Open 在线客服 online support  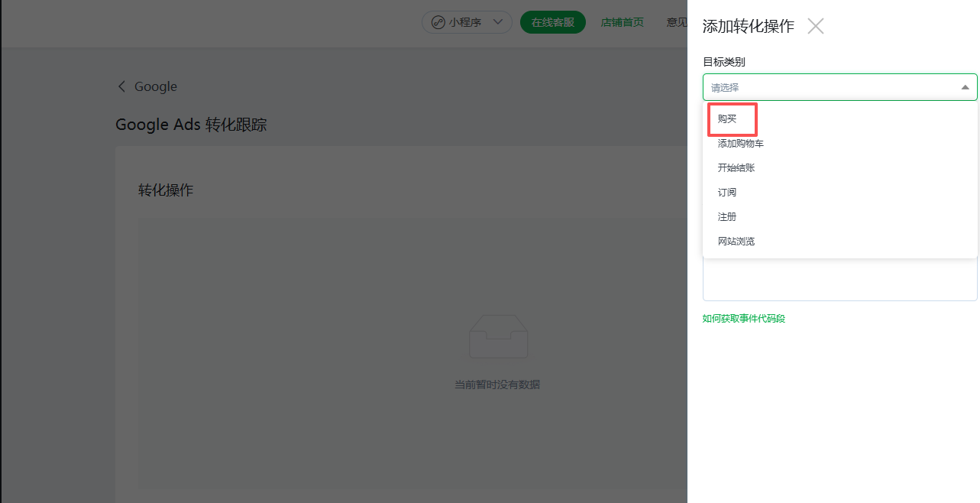click(552, 22)
